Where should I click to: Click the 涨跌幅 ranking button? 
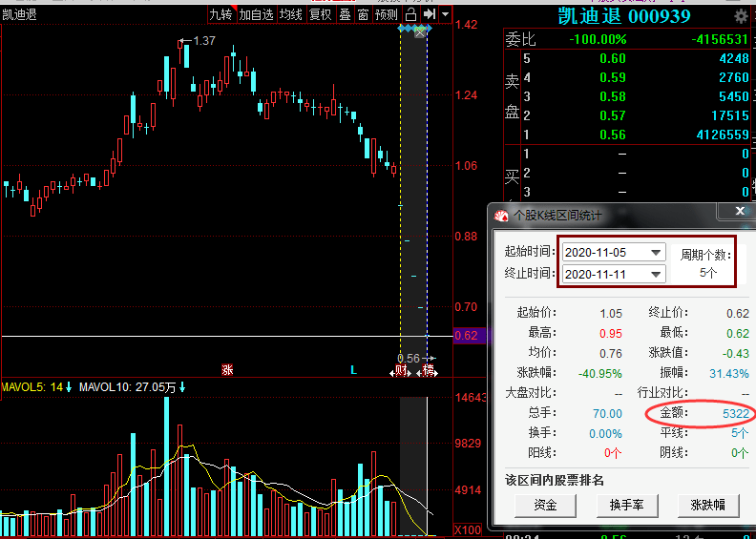click(x=708, y=505)
